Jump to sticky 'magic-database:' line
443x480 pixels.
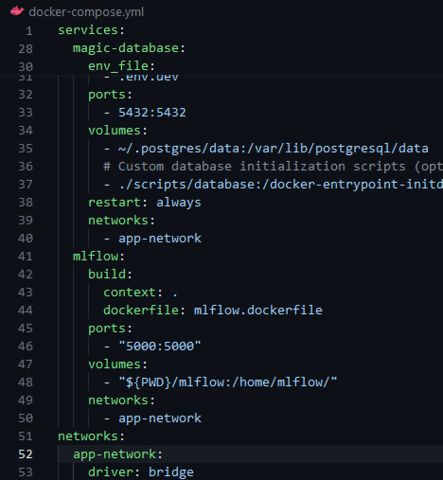pyautogui.click(x=129, y=48)
